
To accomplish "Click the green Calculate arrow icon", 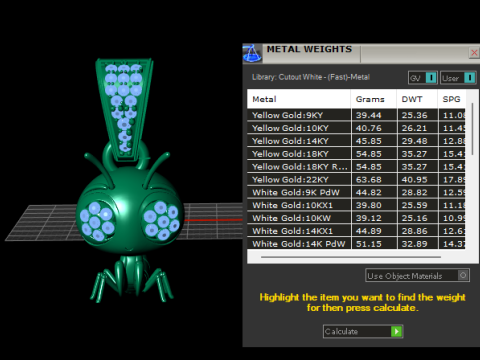I will click(x=396, y=331).
